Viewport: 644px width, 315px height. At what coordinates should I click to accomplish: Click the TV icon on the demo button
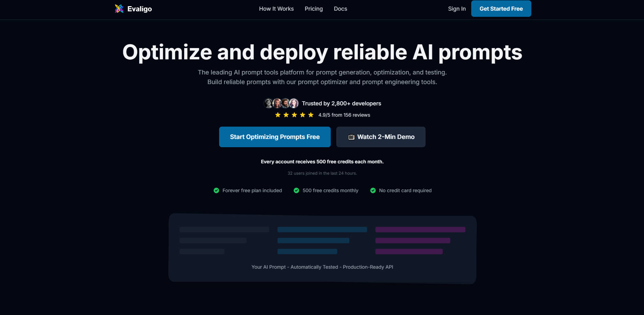351,137
